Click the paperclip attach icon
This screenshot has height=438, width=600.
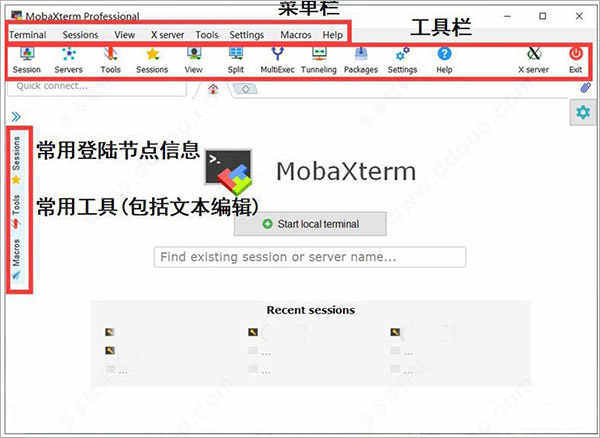585,88
